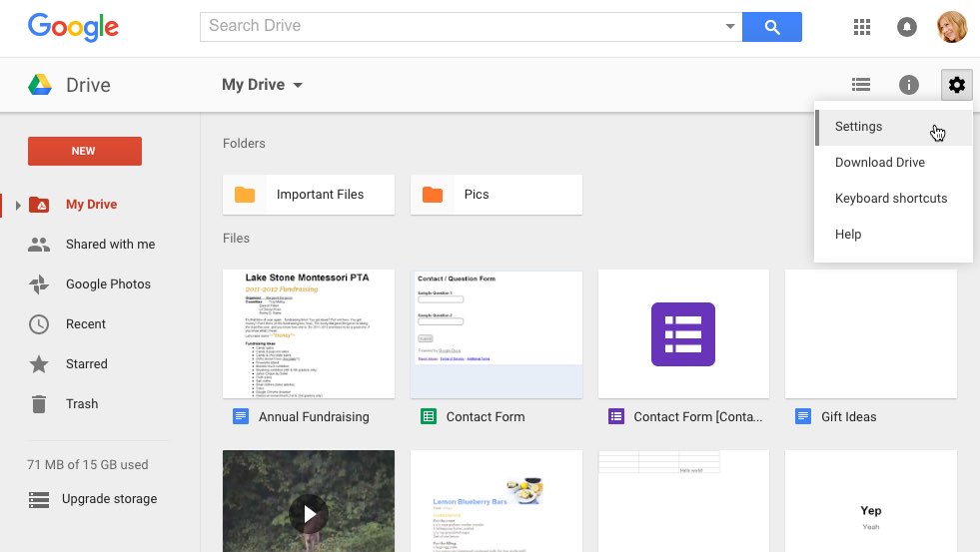
Task: Click the Sheets icon beside Contact Form
Action: (x=429, y=416)
